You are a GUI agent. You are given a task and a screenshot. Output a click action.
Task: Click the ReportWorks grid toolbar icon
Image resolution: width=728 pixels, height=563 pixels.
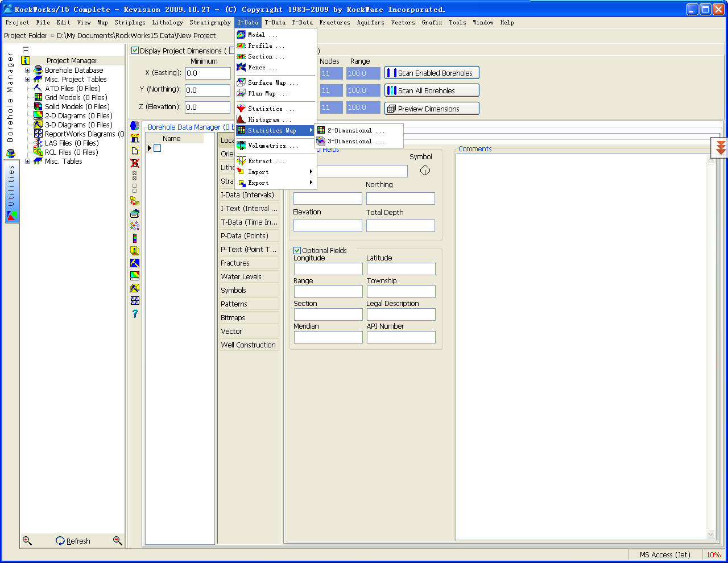coord(135,301)
